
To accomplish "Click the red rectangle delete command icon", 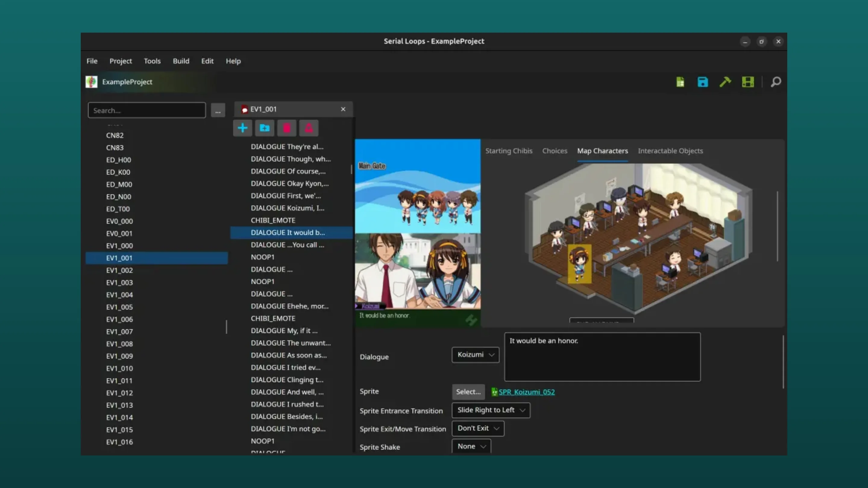I will click(x=287, y=128).
